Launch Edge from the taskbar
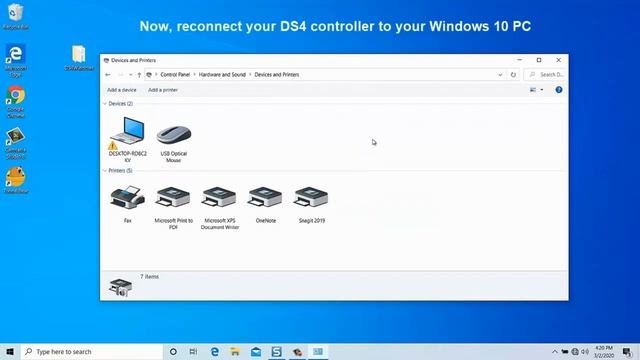Viewport: 640px width, 360px height. tap(215, 351)
